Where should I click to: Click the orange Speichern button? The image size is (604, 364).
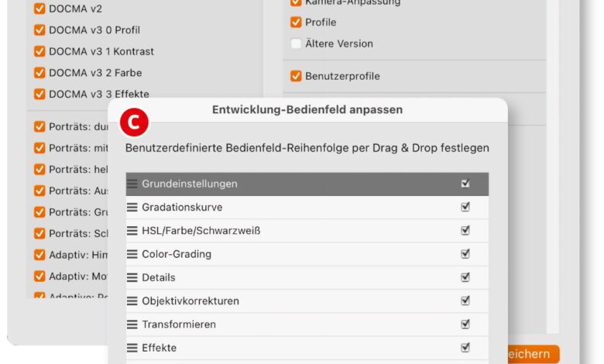tap(530, 355)
